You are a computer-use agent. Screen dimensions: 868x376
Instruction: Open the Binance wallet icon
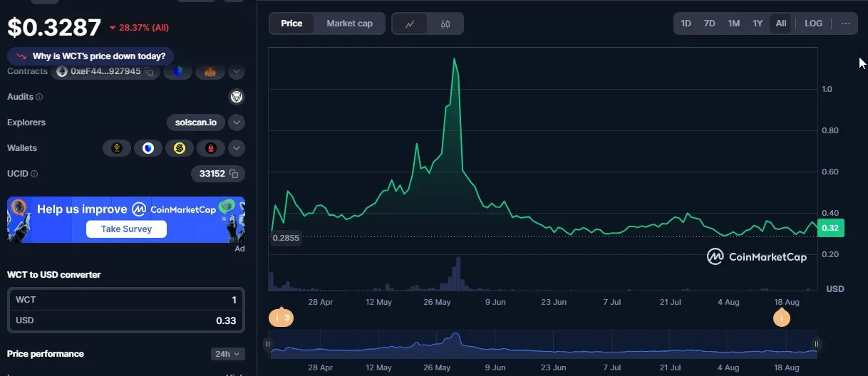tap(117, 148)
